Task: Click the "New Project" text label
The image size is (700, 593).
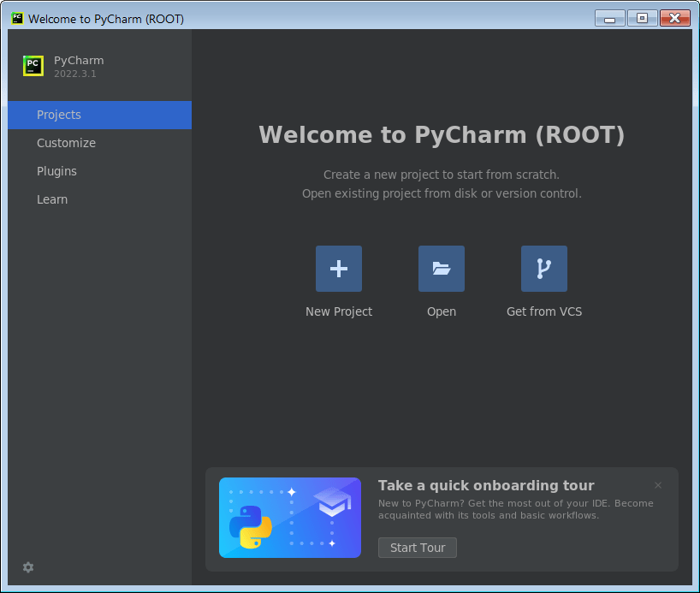Action: [x=339, y=311]
